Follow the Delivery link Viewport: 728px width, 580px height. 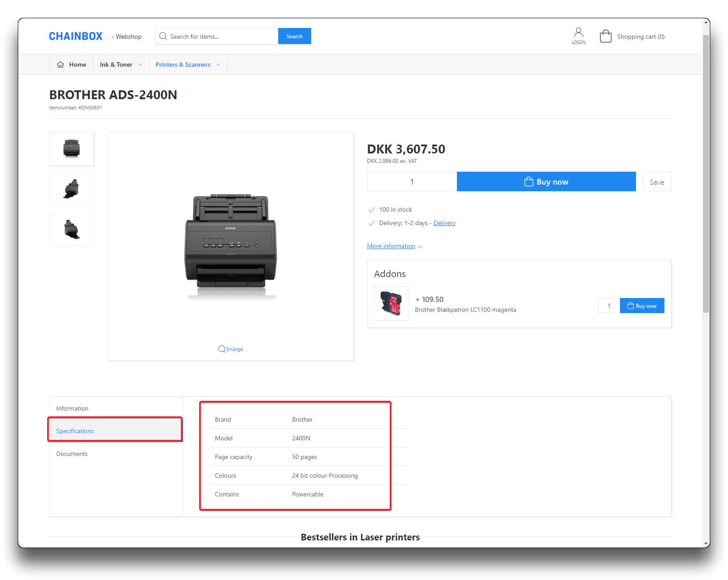coord(444,223)
